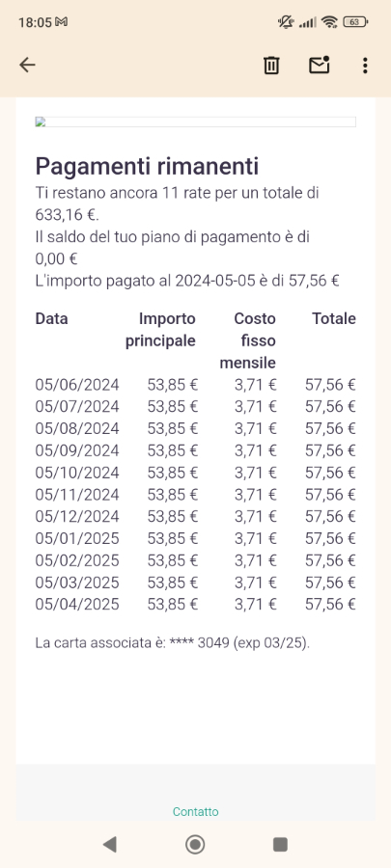Tap the 05/04/2025 installment date
Viewport: 391px width, 868px height.
coord(77,604)
